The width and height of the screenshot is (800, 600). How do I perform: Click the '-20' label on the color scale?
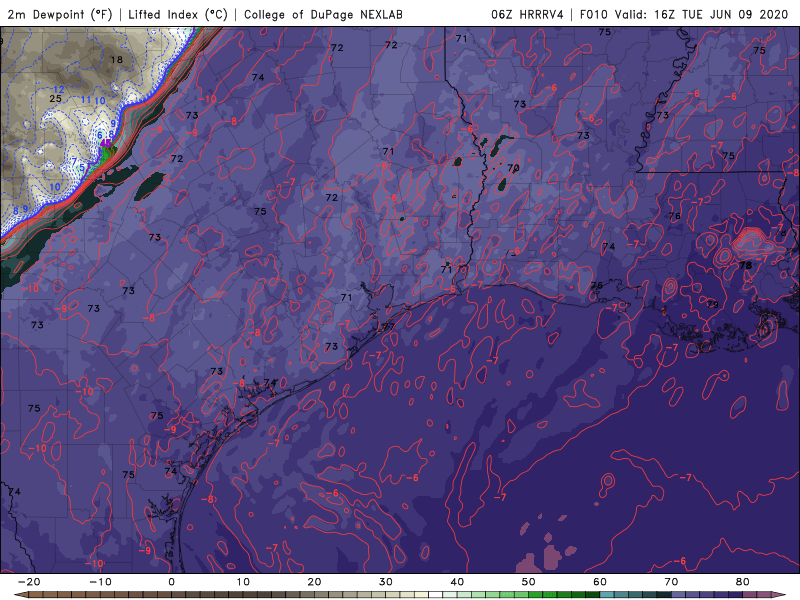[29, 582]
